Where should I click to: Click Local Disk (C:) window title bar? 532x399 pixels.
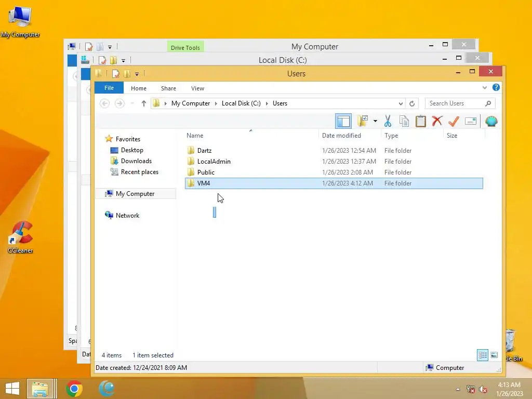[283, 60]
